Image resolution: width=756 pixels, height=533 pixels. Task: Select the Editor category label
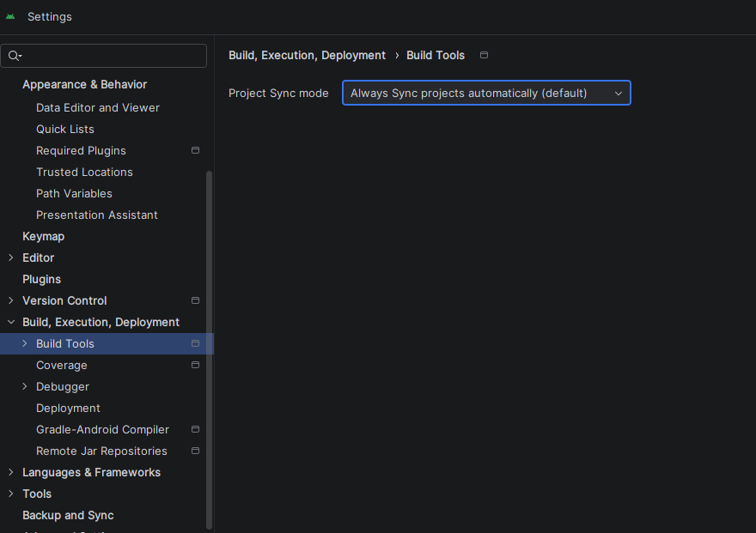point(38,257)
